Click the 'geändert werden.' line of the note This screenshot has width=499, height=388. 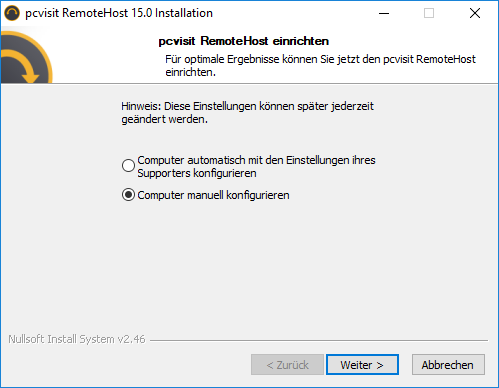(x=165, y=119)
